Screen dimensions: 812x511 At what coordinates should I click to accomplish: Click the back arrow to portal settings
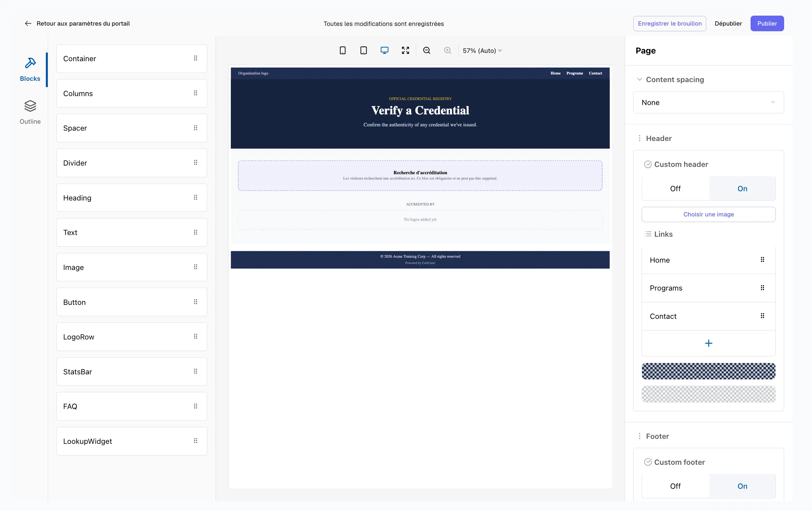pos(28,24)
